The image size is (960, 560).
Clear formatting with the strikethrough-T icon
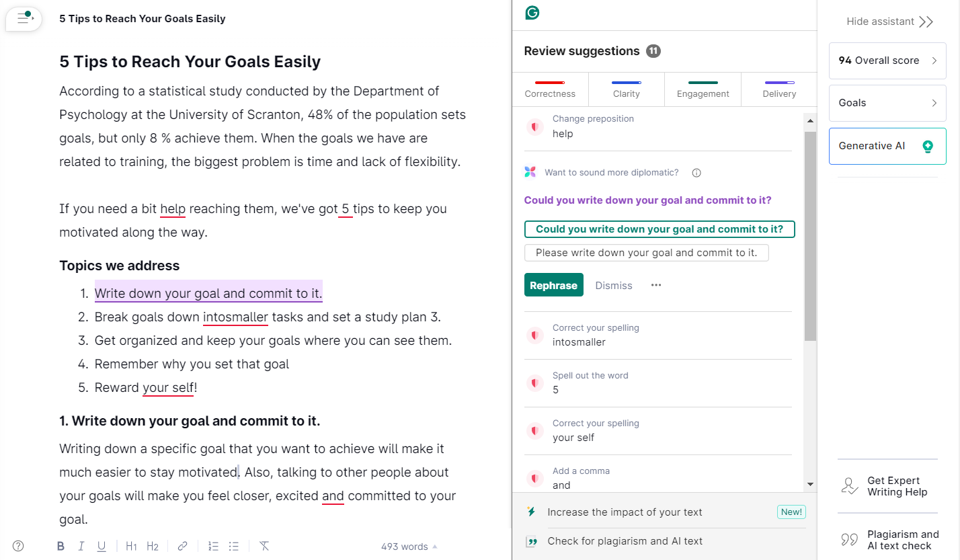(264, 547)
